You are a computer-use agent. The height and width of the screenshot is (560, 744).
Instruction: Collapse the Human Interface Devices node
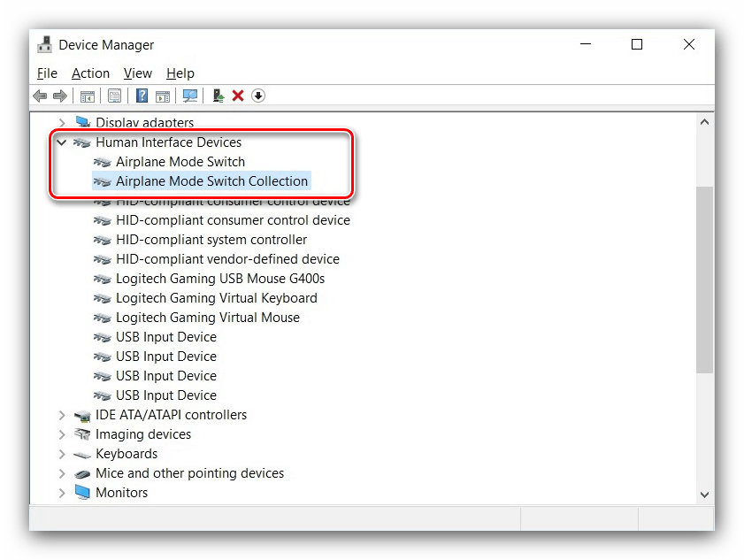62,142
